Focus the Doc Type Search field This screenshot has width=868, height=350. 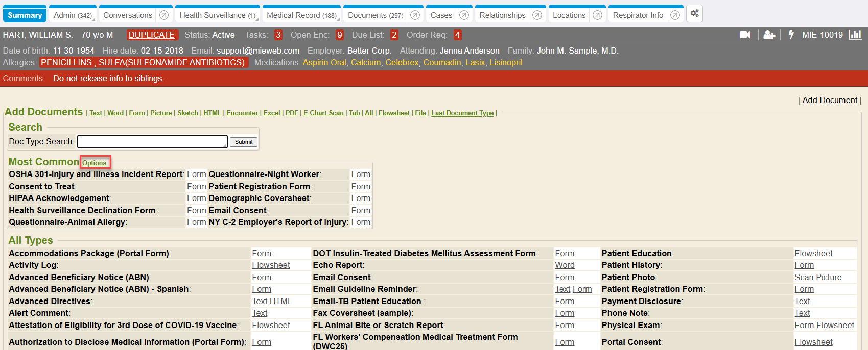[152, 141]
